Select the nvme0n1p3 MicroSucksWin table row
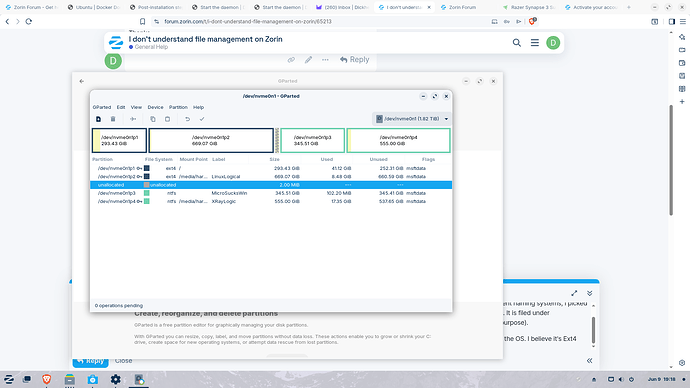 [271, 193]
